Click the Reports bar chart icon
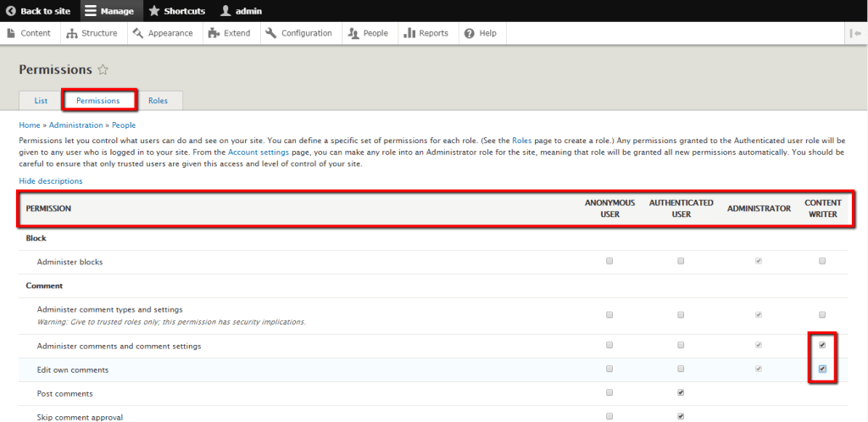This screenshot has width=868, height=422. click(x=409, y=33)
